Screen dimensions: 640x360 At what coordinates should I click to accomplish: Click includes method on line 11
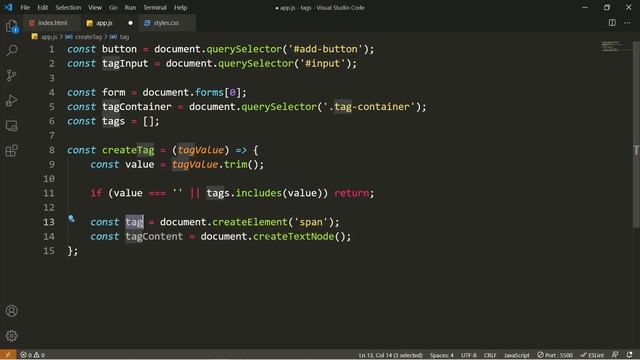click(259, 193)
